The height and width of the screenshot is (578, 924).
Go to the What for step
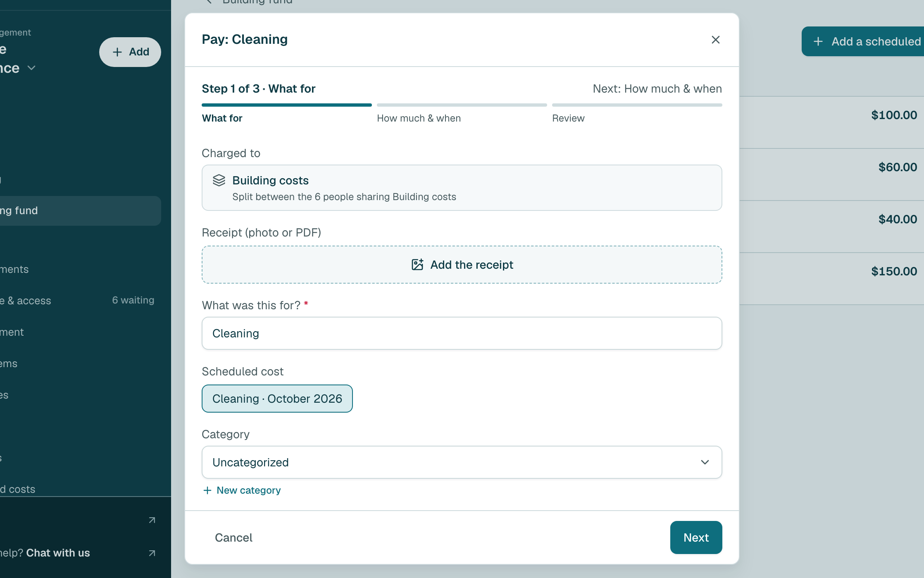pyautogui.click(x=222, y=118)
